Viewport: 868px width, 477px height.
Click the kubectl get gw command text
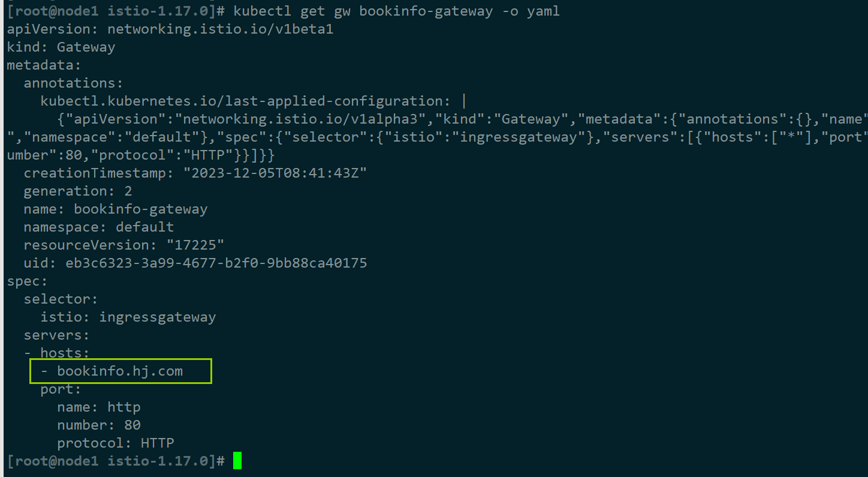(396, 11)
